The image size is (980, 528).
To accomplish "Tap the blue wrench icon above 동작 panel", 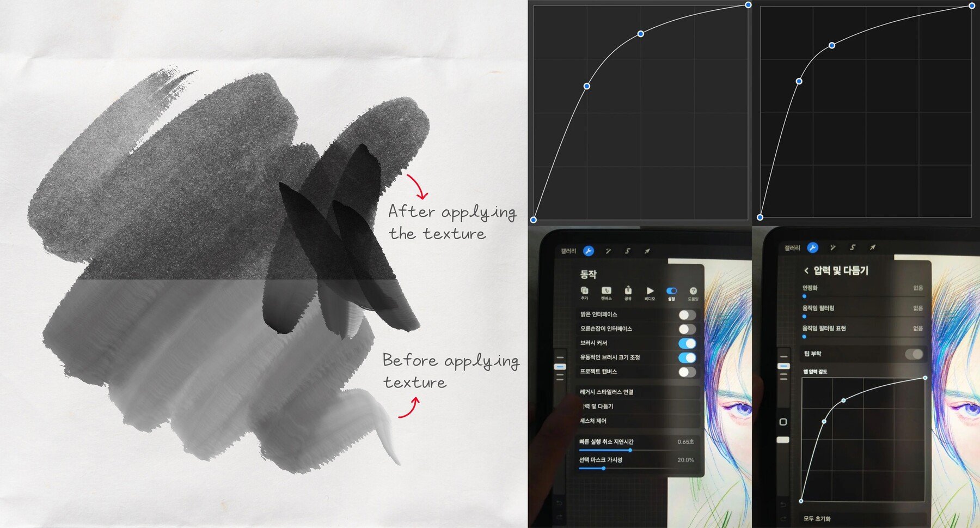I will click(x=588, y=251).
